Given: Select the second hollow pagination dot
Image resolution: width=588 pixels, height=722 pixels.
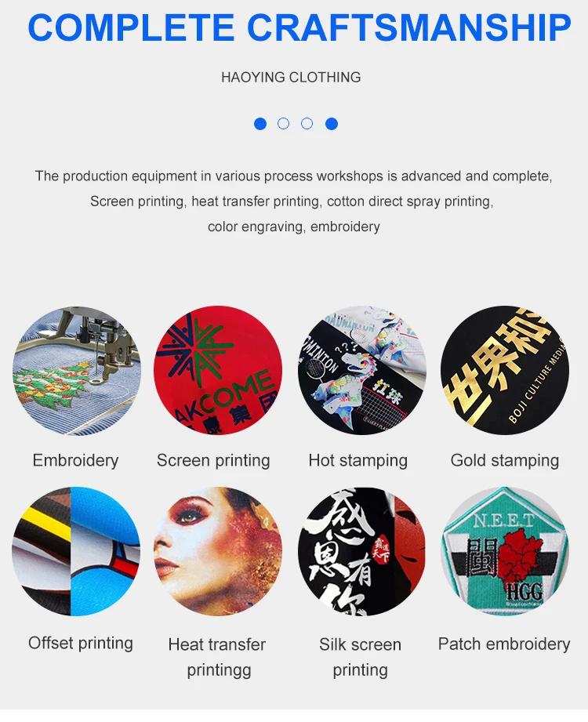Looking at the screenshot, I should coord(284,123).
